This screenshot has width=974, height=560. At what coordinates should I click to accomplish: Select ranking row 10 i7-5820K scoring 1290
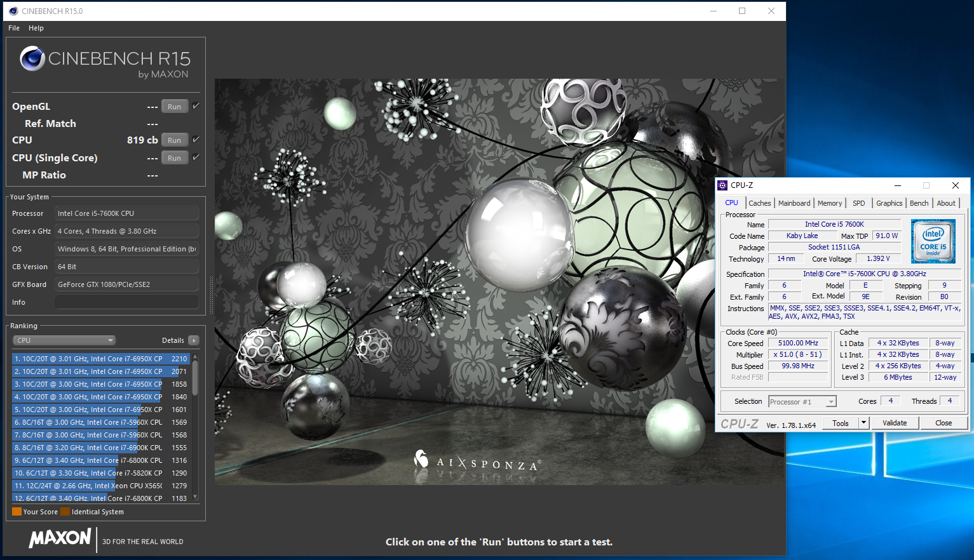[101, 473]
